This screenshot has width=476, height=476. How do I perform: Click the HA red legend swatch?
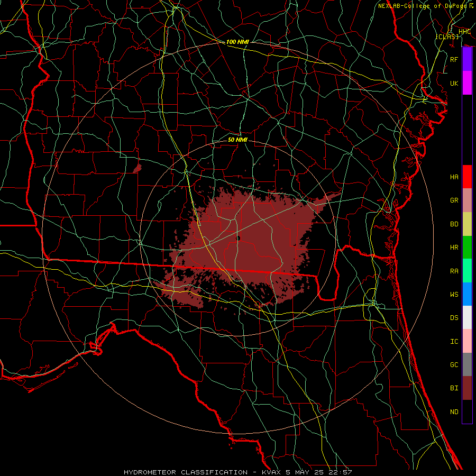(x=467, y=177)
